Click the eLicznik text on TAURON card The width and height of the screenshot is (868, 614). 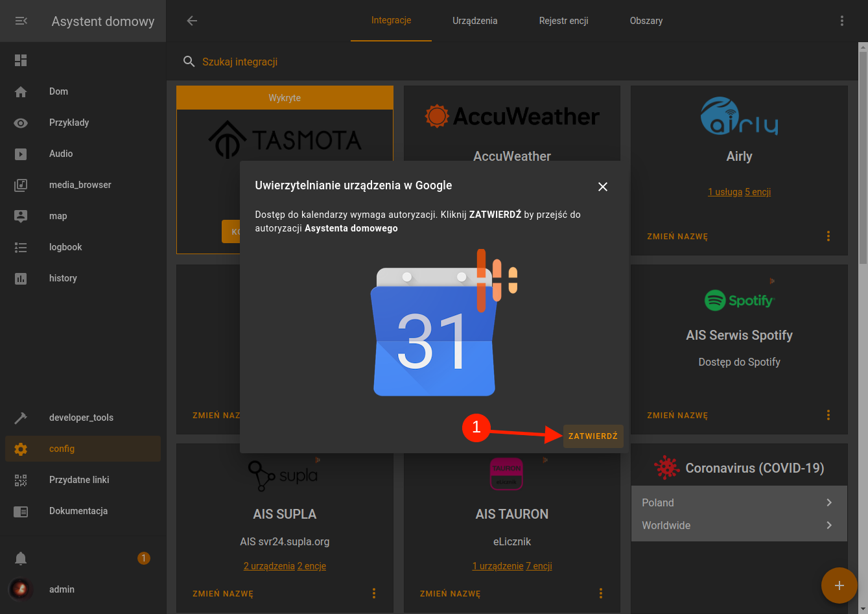[x=512, y=541]
